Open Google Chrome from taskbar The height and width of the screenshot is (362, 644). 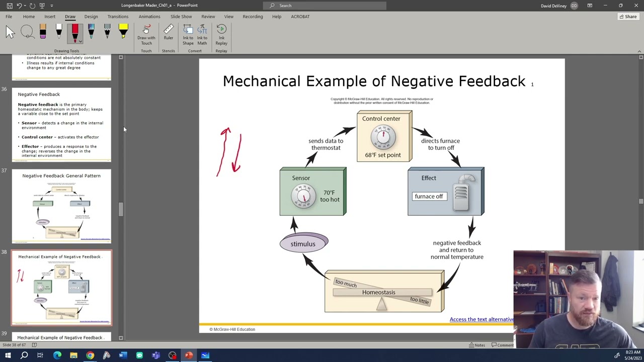point(90,355)
